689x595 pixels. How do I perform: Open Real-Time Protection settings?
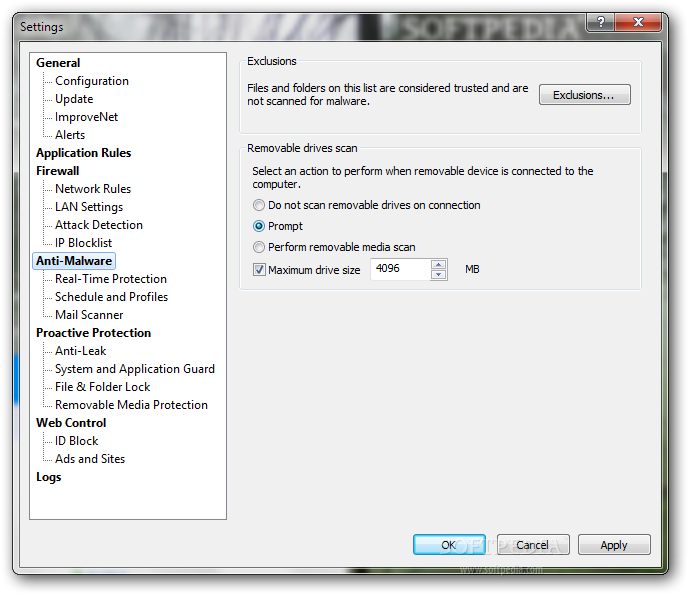[x=111, y=279]
